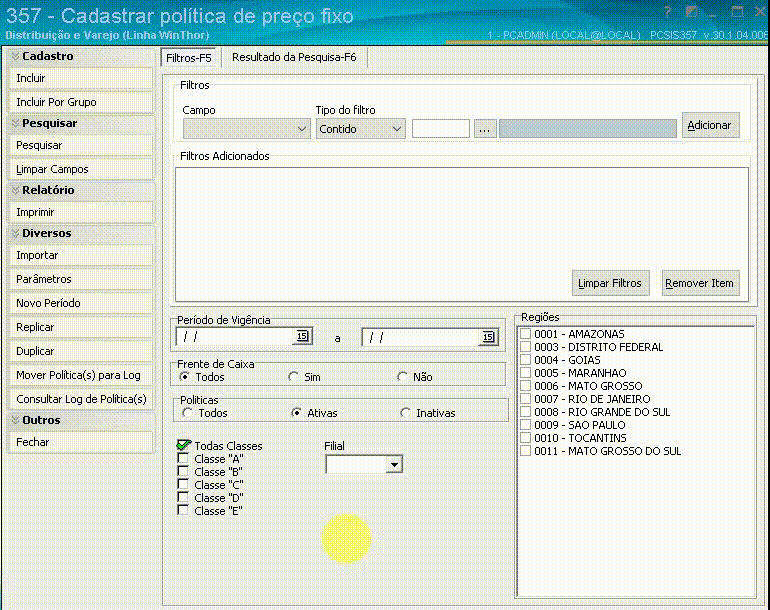This screenshot has width=770, height=610.
Task: Click Fechar to close
Action: click(x=81, y=442)
